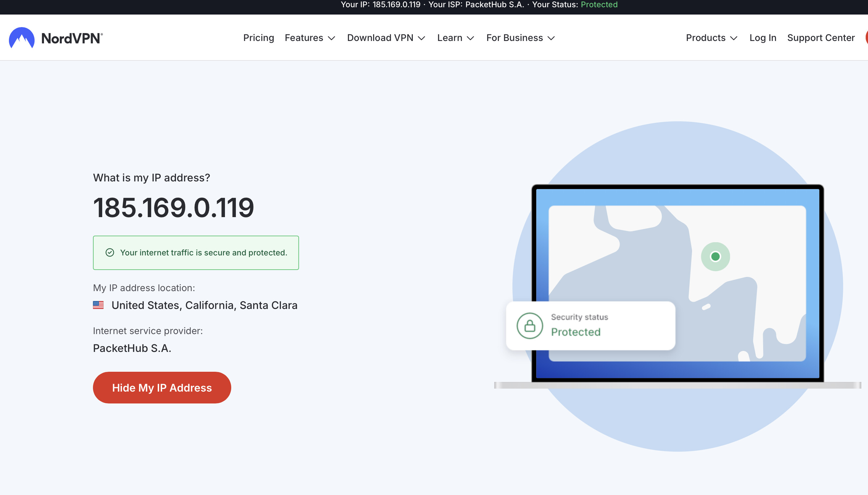Expand the Features dropdown chevron

pos(331,38)
